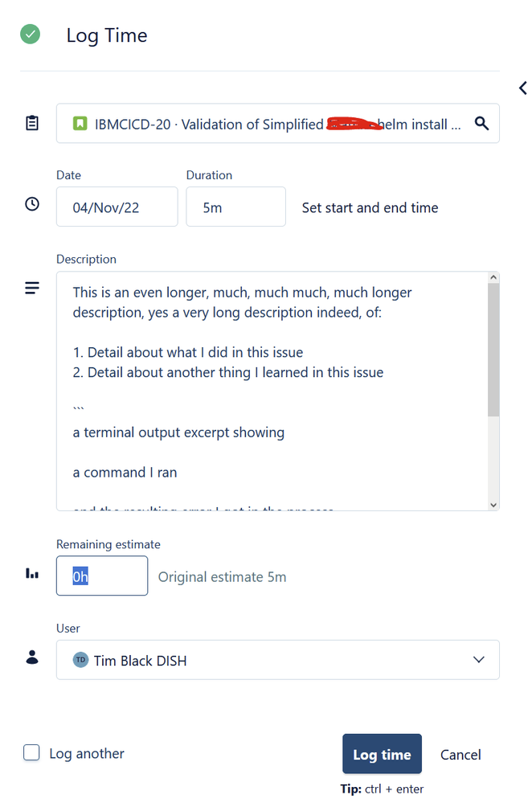Click the Description label
The height and width of the screenshot is (803, 532).
[x=86, y=259]
